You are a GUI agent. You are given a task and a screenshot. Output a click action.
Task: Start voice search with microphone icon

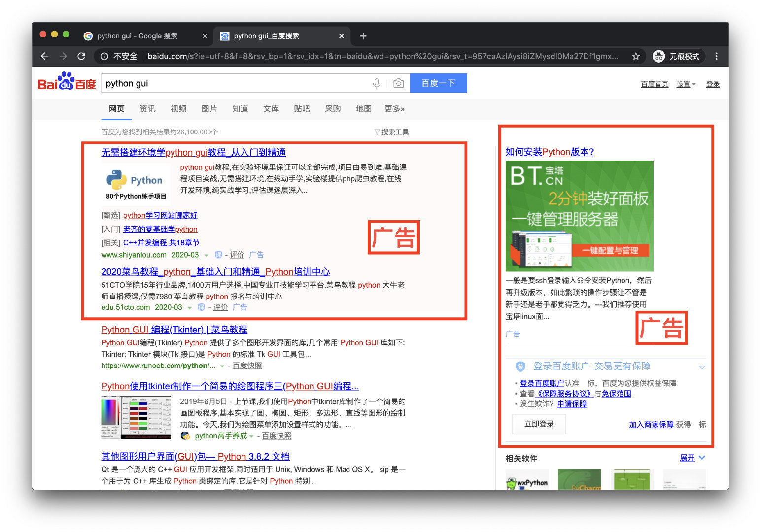(x=377, y=83)
